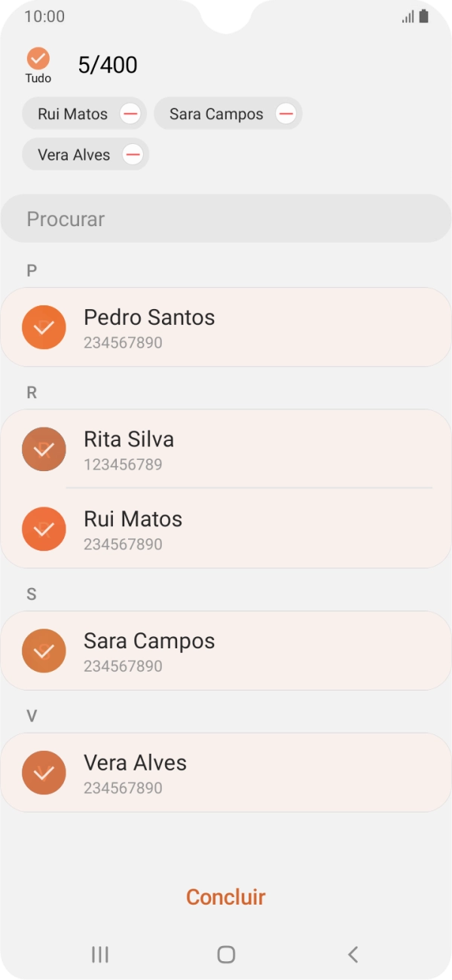Deselect the Rui Matos checkbox in the list
The height and width of the screenshot is (980, 452).
(x=44, y=528)
